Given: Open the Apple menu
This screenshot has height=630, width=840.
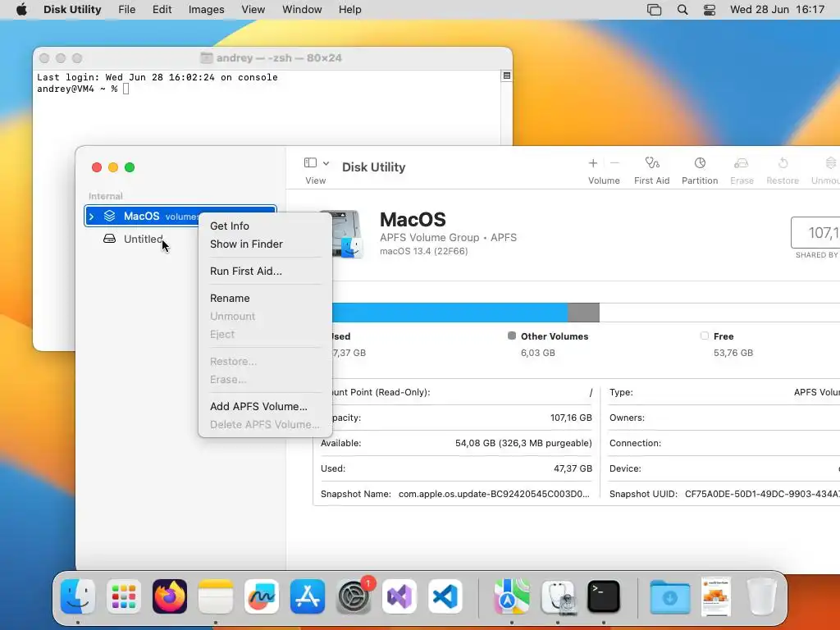Looking at the screenshot, I should tap(21, 10).
